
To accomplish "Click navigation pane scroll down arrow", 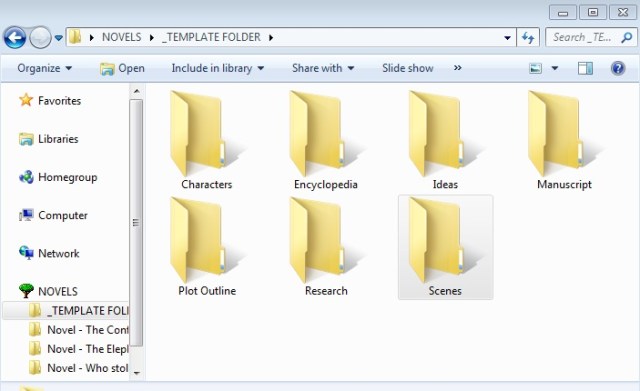I will coord(136,373).
